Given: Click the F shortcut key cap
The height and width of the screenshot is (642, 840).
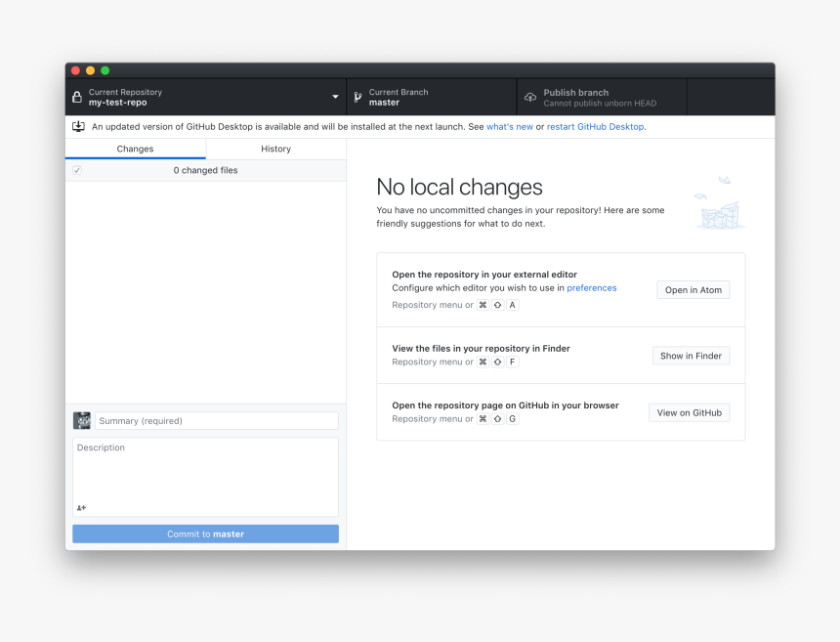Looking at the screenshot, I should (513, 362).
